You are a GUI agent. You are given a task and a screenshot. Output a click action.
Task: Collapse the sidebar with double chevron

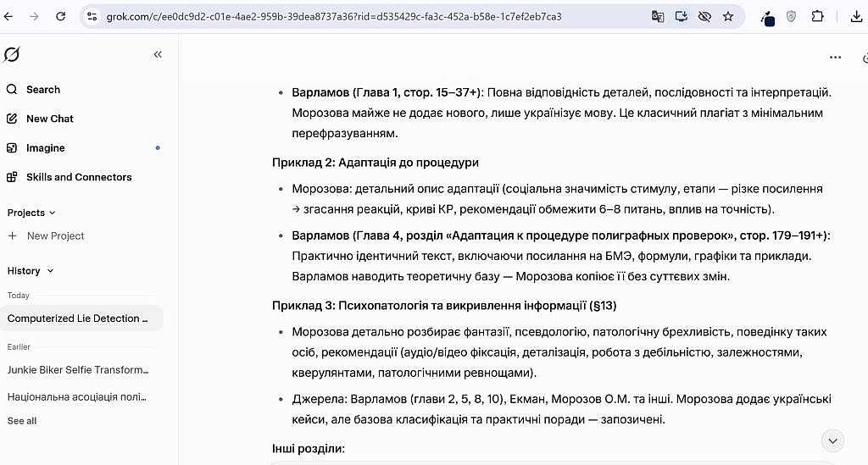pos(158,54)
